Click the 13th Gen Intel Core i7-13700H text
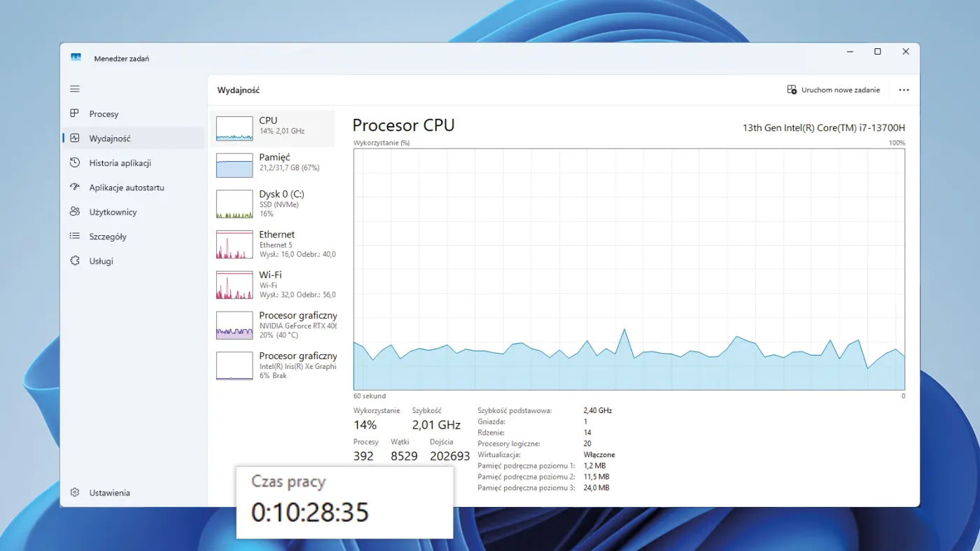The image size is (980, 551). [824, 128]
